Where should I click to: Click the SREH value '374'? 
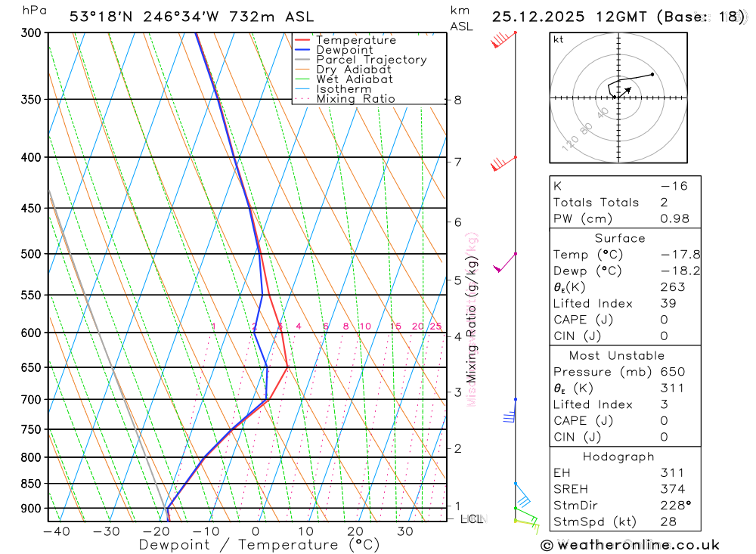pos(673,490)
